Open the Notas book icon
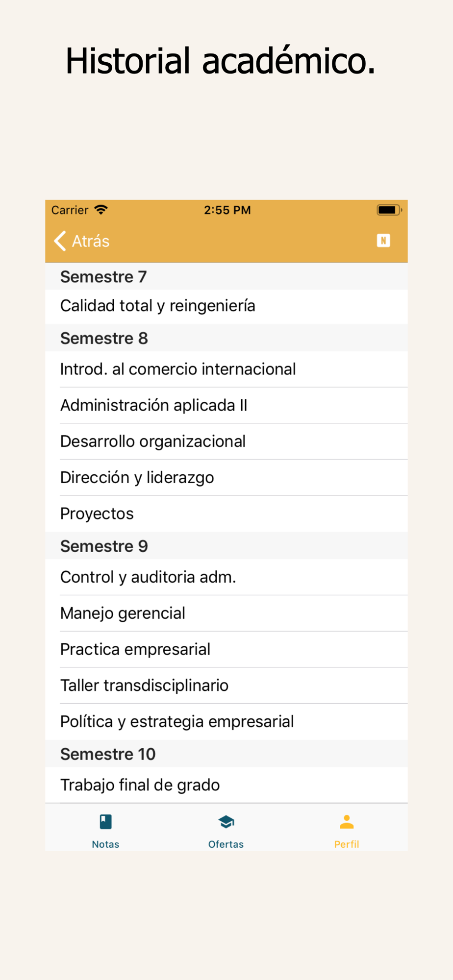Viewport: 453px width, 980px height. (105, 822)
